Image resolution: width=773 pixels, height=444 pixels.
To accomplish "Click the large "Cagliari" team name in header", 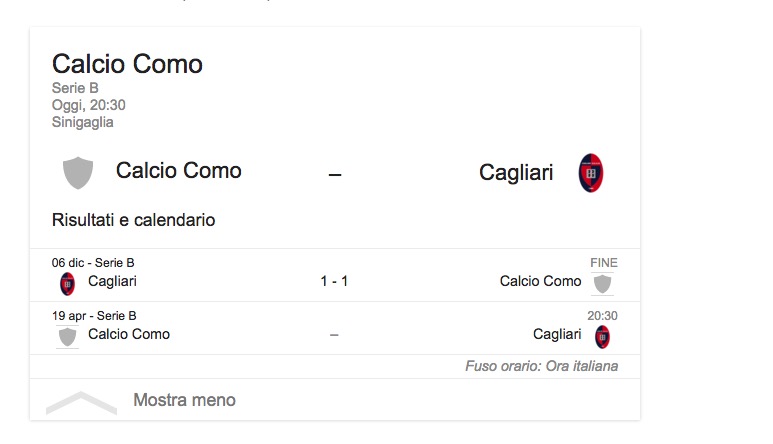I will click(x=516, y=172).
